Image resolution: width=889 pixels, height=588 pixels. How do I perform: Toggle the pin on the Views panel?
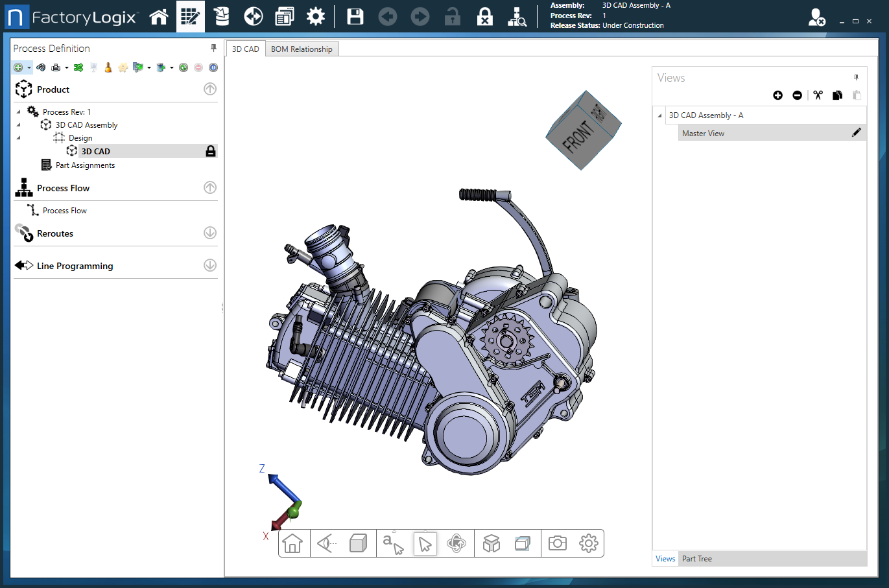pos(856,77)
